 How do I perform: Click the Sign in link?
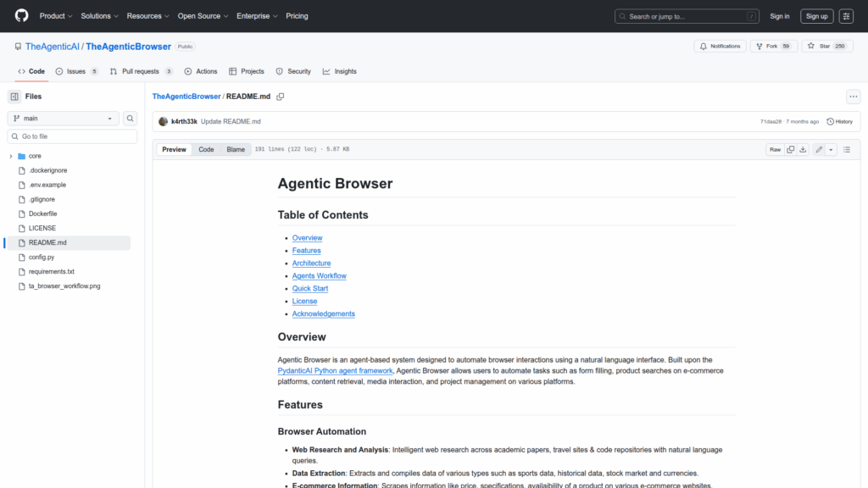coord(780,16)
